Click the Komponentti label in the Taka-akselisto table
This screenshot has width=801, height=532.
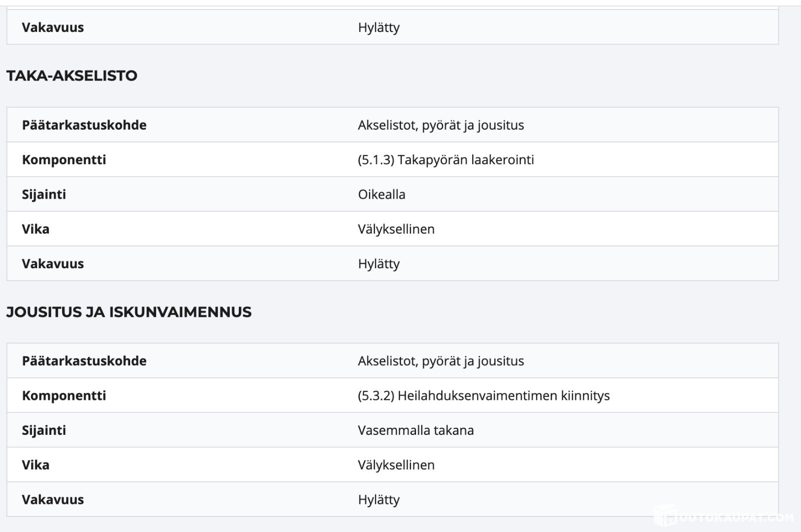(64, 160)
